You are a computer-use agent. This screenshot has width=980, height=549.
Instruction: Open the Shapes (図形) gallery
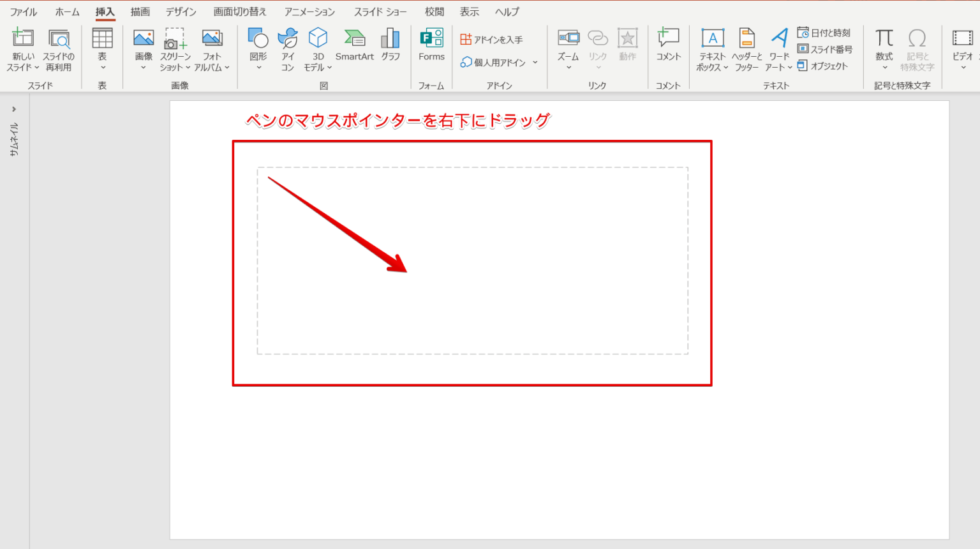[x=258, y=38]
